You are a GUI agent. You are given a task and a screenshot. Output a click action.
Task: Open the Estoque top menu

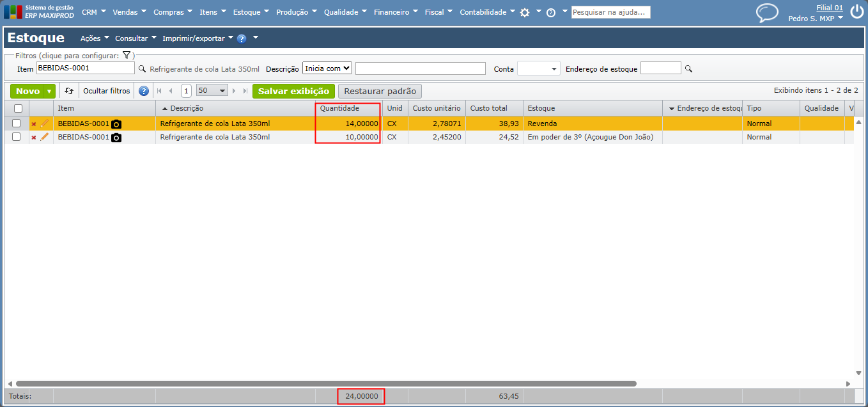[x=251, y=12]
